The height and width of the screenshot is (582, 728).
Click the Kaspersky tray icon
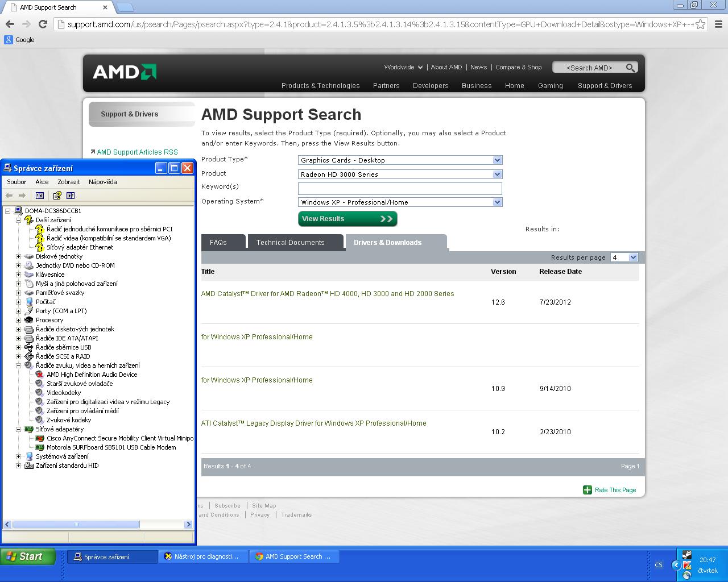pyautogui.click(x=687, y=565)
